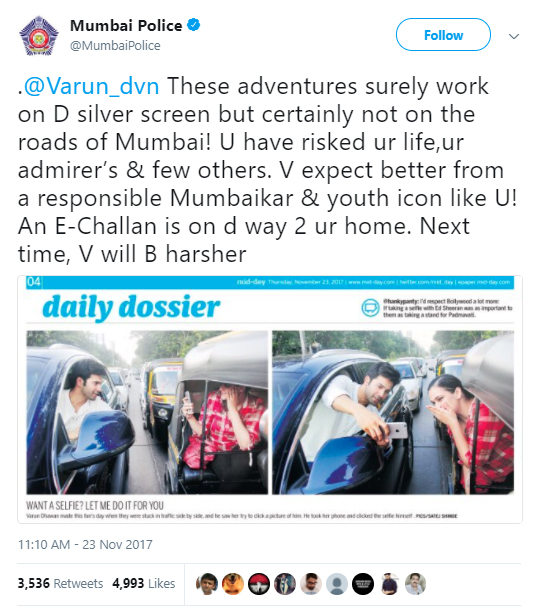Open the Mumbai Police display name
This screenshot has height=613, width=536.
[126, 26]
